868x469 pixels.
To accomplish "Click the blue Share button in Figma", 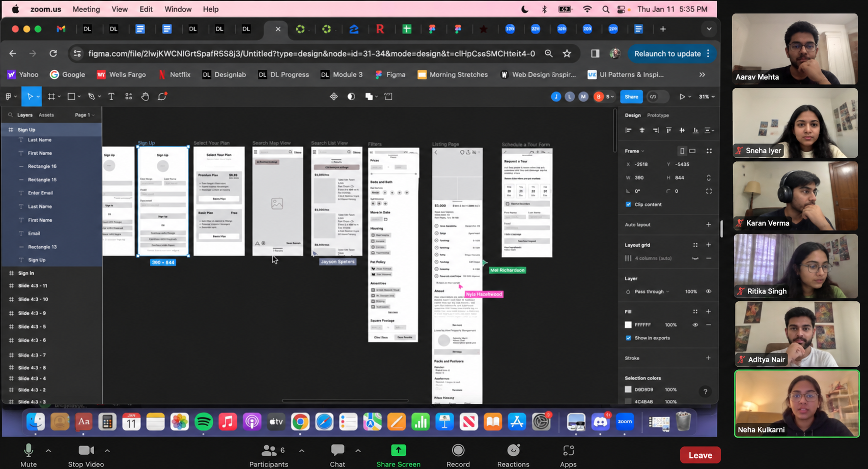I will pos(631,97).
